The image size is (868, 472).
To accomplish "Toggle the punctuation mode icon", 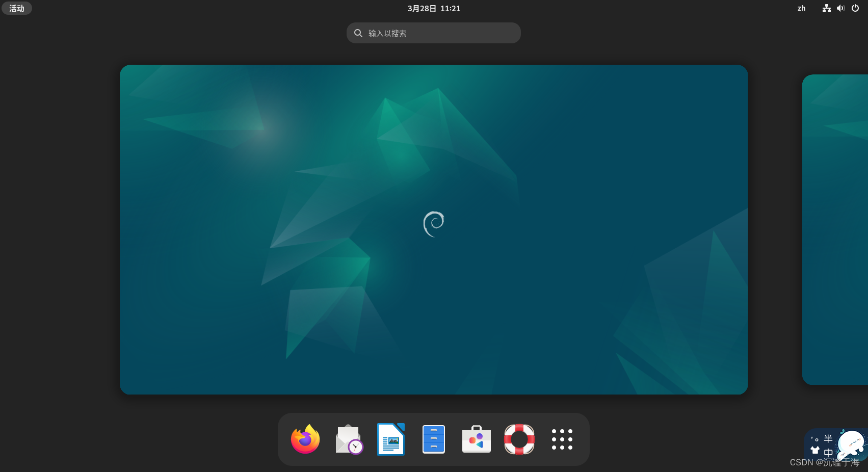I will 815,439.
